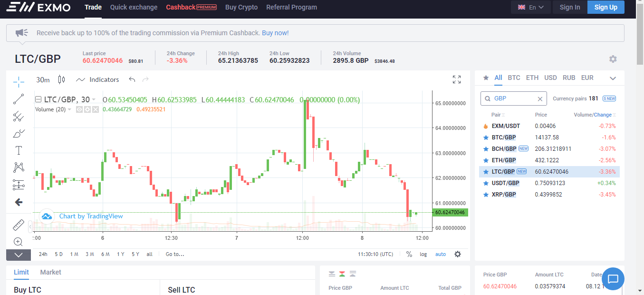Open the language dropdown
This screenshot has width=644, height=295.
click(x=531, y=7)
